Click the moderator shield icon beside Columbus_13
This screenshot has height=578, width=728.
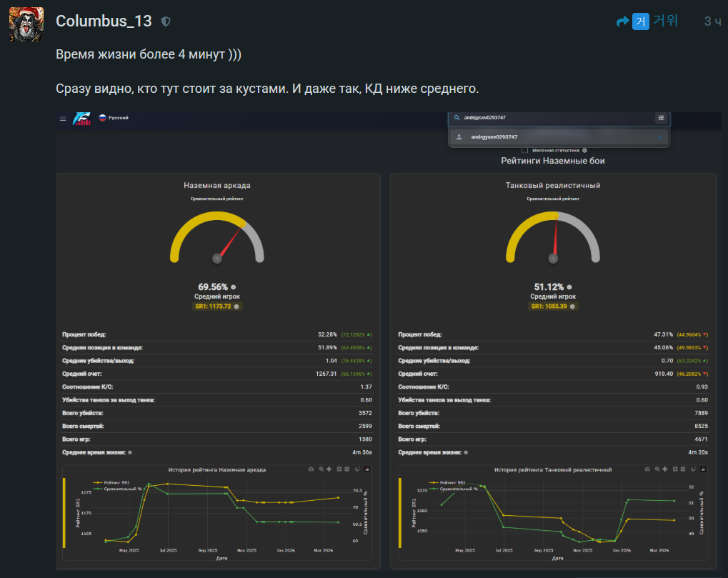[166, 21]
